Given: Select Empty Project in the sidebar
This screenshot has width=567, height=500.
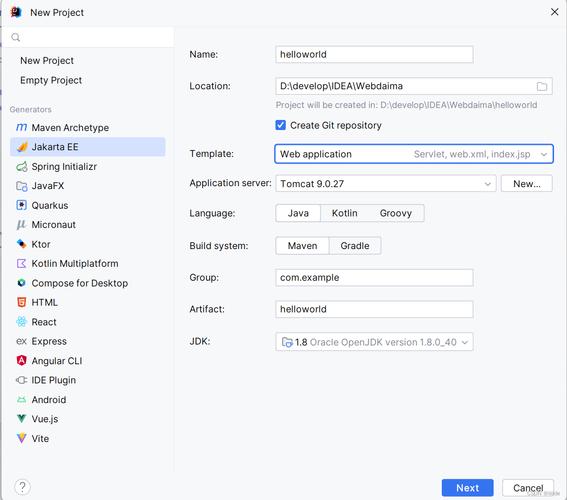Looking at the screenshot, I should pyautogui.click(x=51, y=80).
